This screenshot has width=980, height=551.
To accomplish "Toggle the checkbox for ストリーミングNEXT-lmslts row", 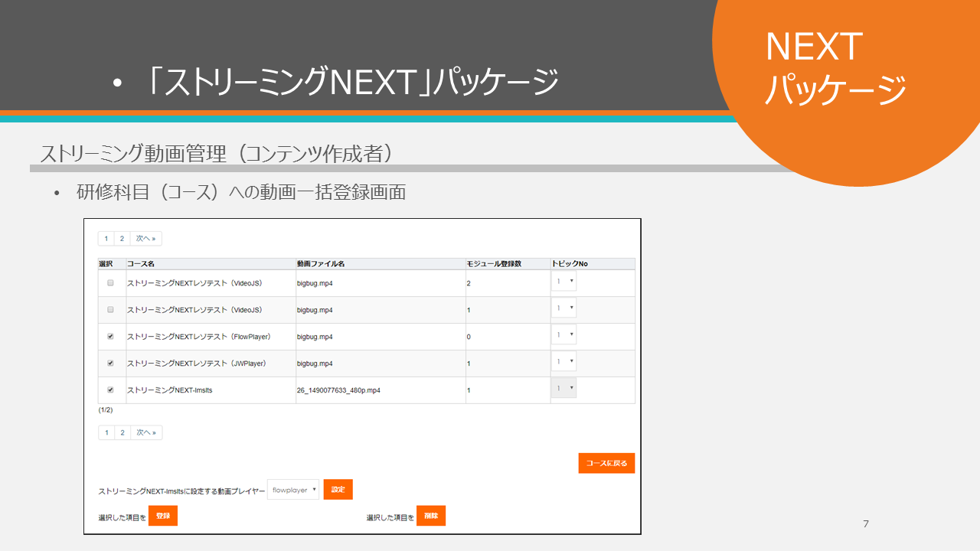I will tap(110, 390).
